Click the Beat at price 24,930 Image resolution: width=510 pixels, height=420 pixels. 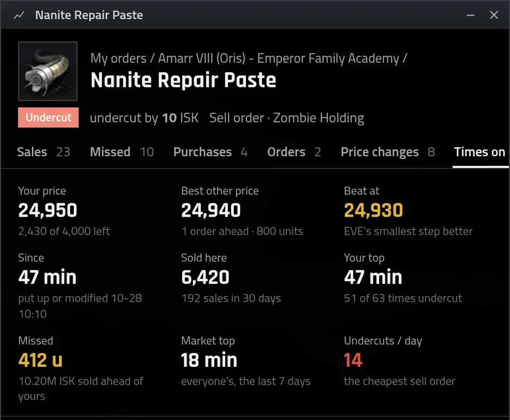(373, 210)
